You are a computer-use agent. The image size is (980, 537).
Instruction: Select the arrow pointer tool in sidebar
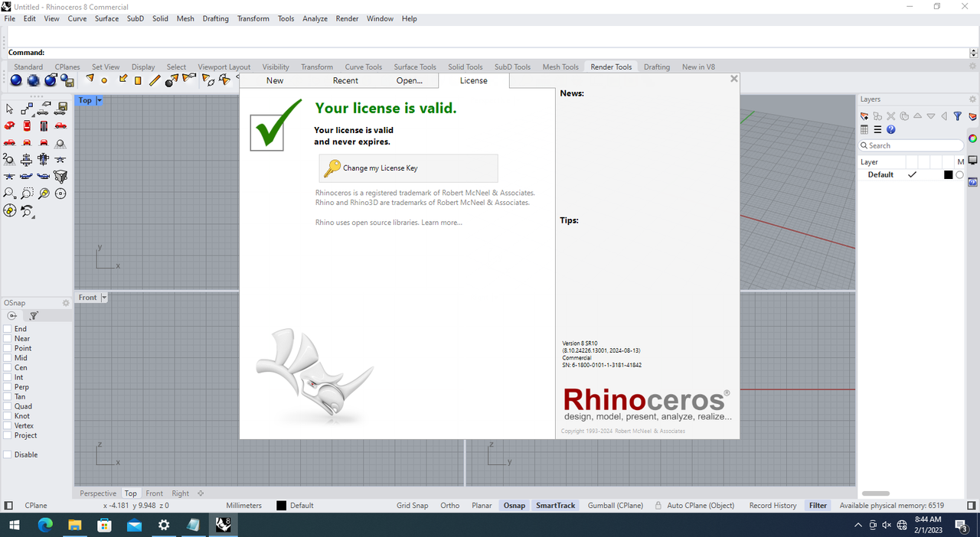(x=10, y=109)
